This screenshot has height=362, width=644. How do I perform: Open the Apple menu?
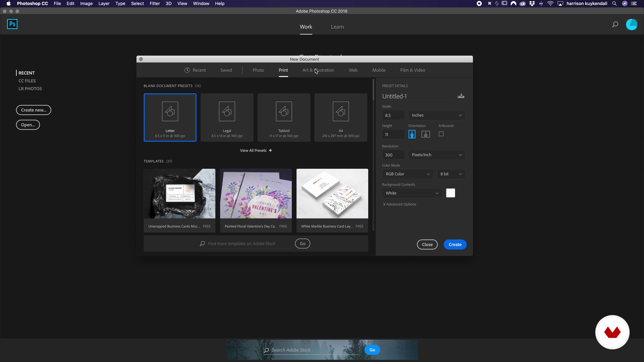[9, 4]
